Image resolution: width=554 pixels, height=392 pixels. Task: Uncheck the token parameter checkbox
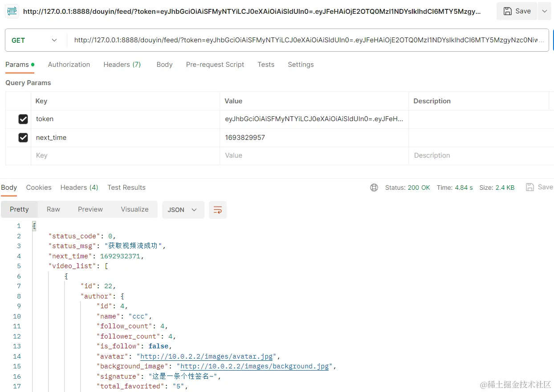[23, 119]
